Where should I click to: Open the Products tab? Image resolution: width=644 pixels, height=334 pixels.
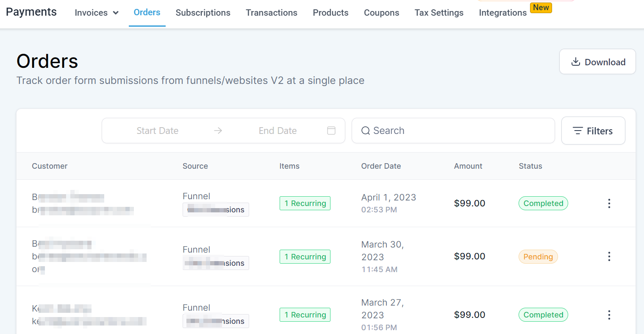(330, 13)
